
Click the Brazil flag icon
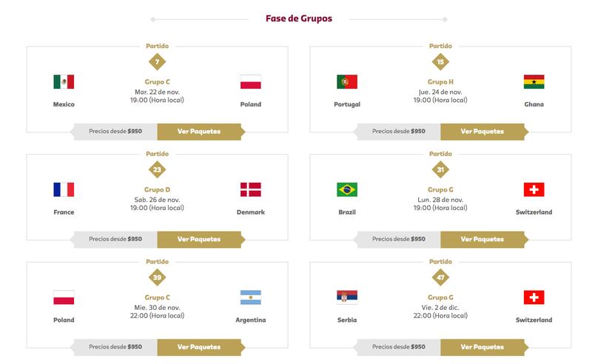[347, 189]
